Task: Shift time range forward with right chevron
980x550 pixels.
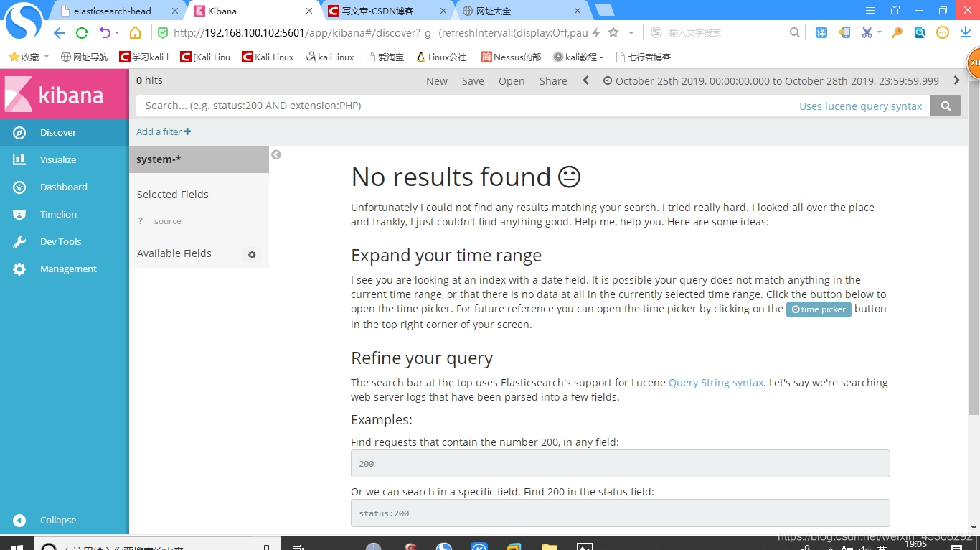Action: tap(956, 80)
